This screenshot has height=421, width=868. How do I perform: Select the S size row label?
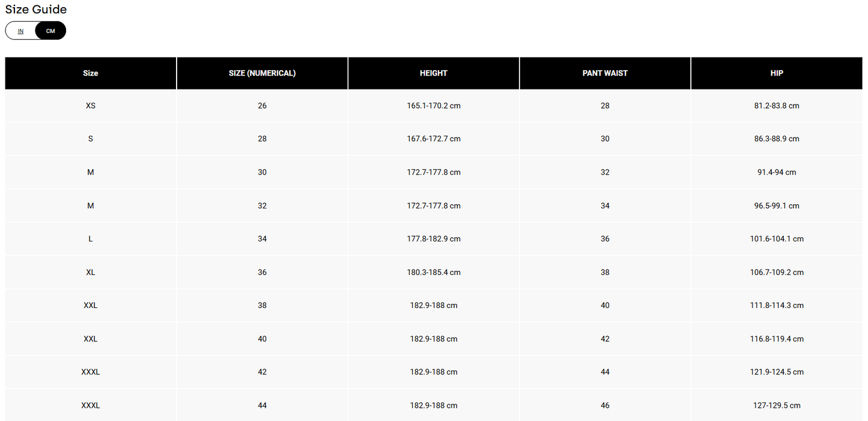coord(91,139)
